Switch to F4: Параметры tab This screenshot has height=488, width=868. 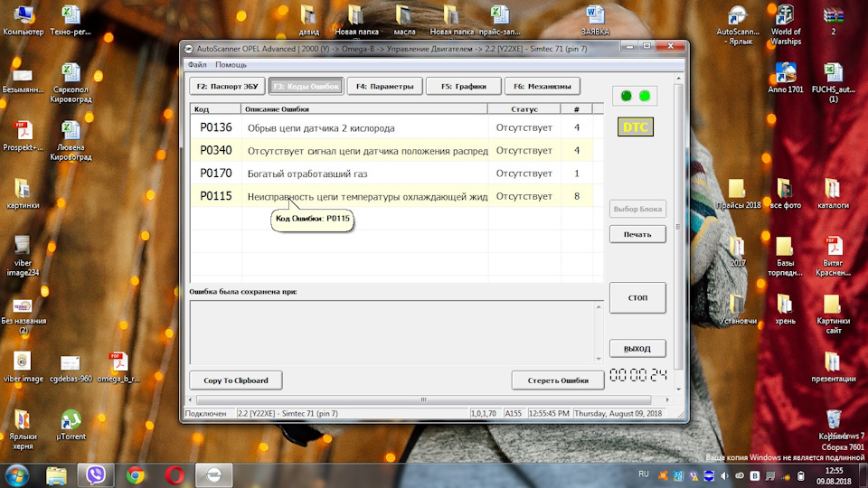point(385,87)
